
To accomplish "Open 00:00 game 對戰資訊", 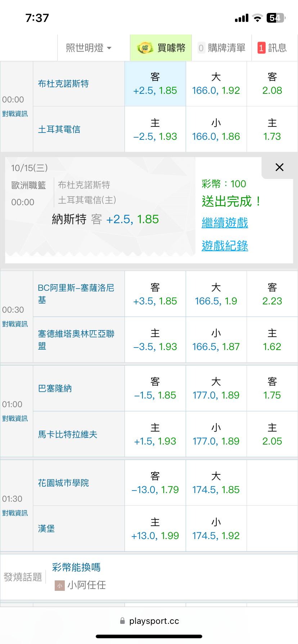I will tap(15, 114).
